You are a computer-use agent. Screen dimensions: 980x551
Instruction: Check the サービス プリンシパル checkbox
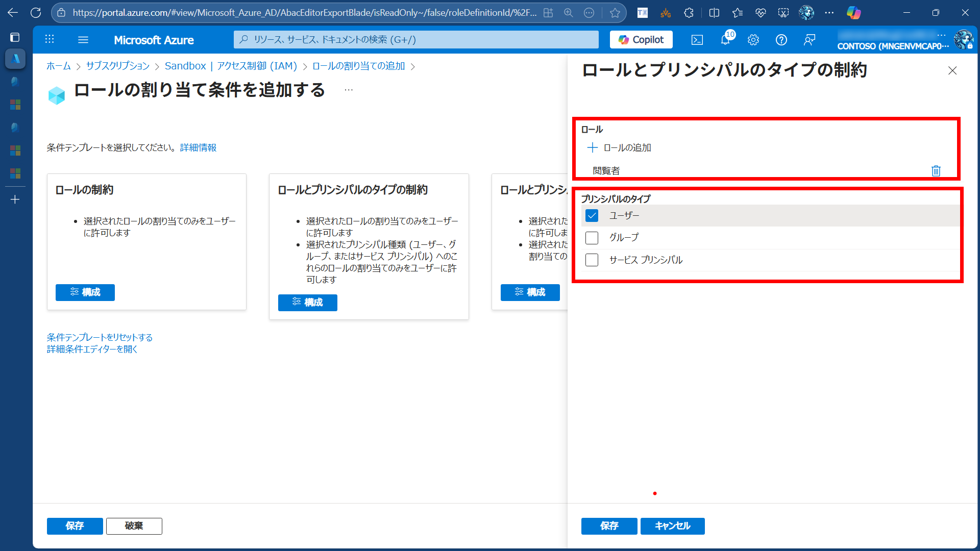click(x=592, y=260)
